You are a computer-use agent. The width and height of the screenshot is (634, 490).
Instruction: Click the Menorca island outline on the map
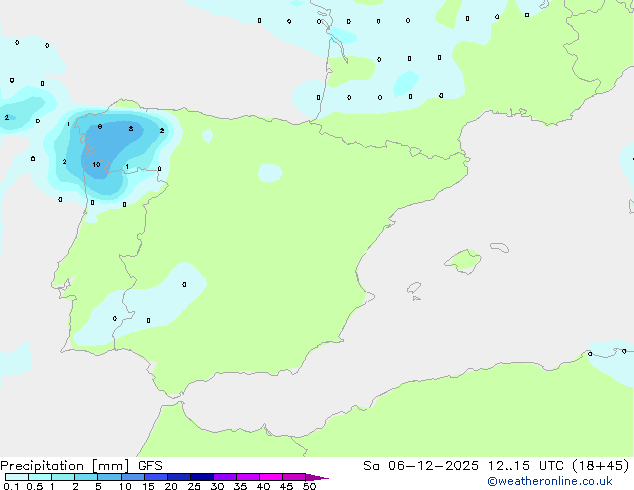[500, 247]
